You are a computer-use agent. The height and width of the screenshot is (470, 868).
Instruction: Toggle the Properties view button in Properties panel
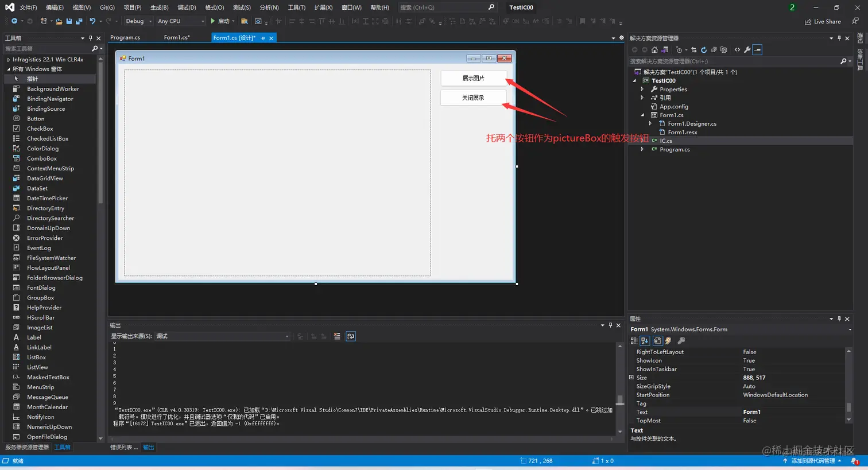(x=657, y=340)
